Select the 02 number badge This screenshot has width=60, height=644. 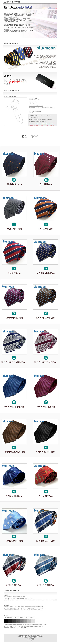click(46, 180)
